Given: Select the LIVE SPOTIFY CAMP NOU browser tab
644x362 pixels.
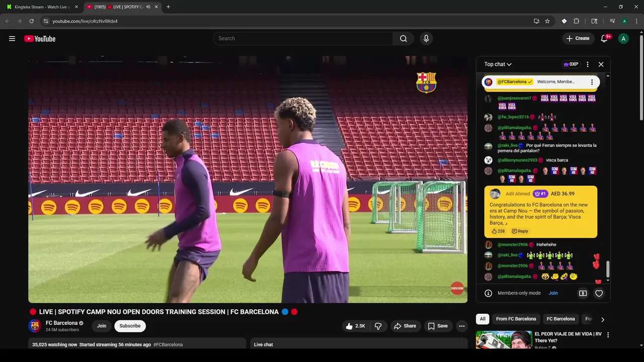Looking at the screenshot, I should [122, 7].
